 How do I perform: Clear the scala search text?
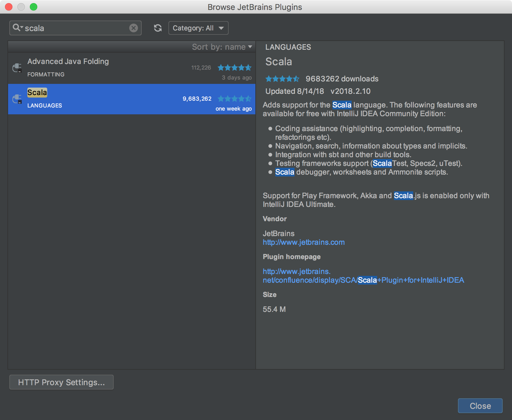tap(134, 28)
